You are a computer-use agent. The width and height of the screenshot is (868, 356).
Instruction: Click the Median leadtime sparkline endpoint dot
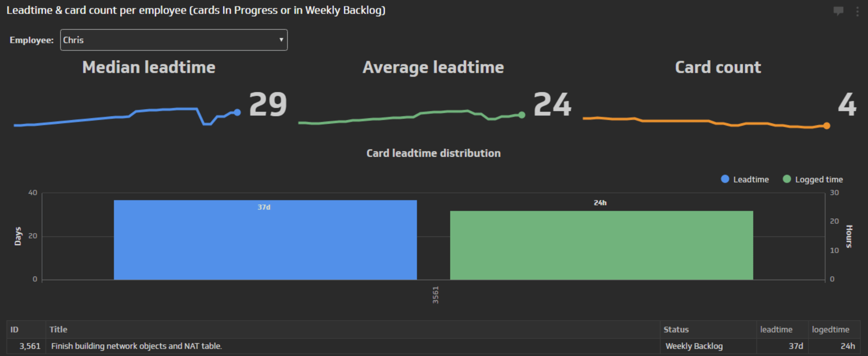(237, 112)
